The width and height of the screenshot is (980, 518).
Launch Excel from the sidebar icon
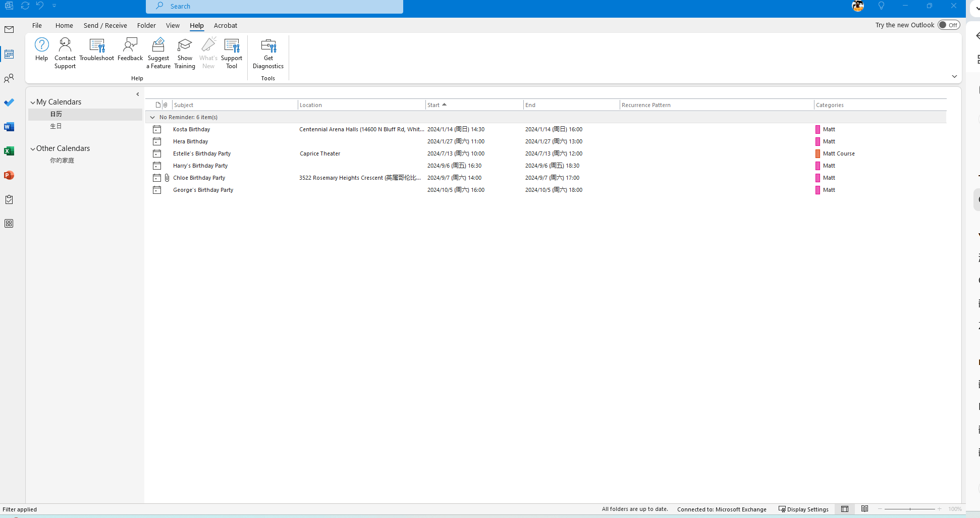tap(9, 151)
